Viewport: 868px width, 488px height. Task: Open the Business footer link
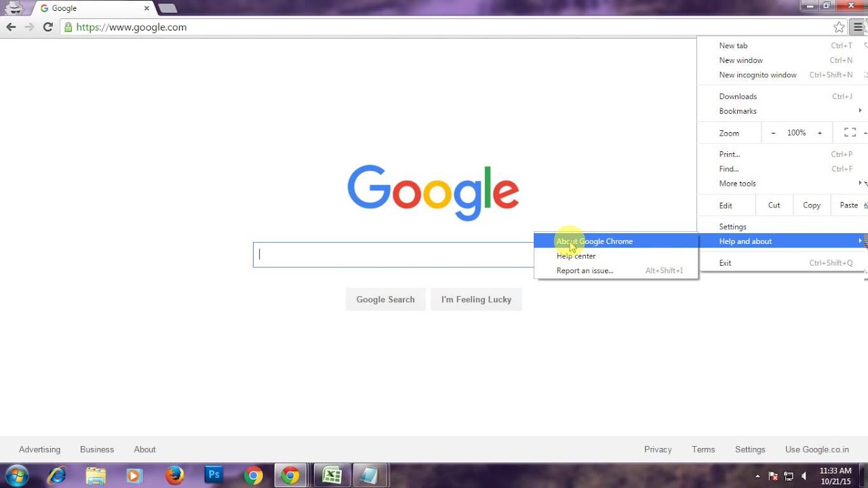pos(97,449)
